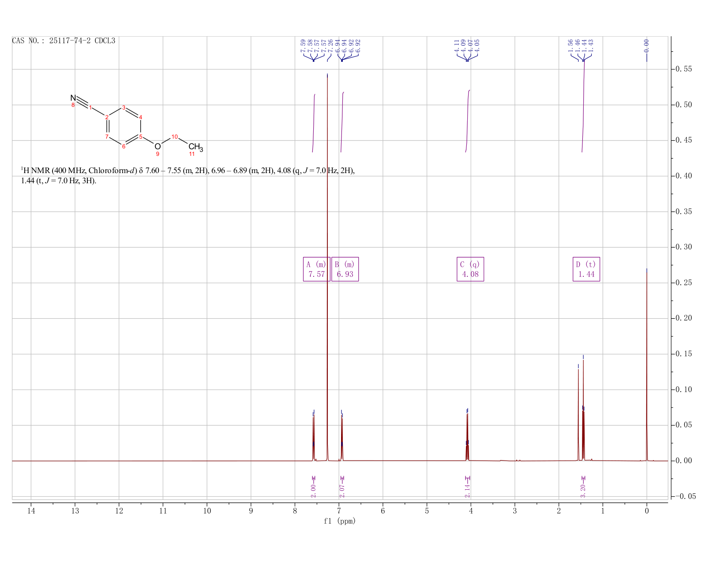Select the multiplet box C (q) 4.08
This screenshot has height=563, width=728.
[470, 269]
